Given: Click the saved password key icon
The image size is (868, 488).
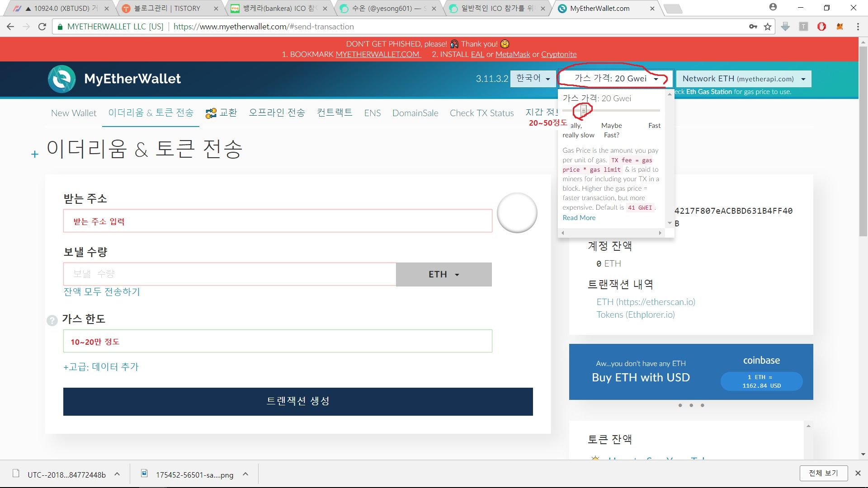Looking at the screenshot, I should point(753,27).
